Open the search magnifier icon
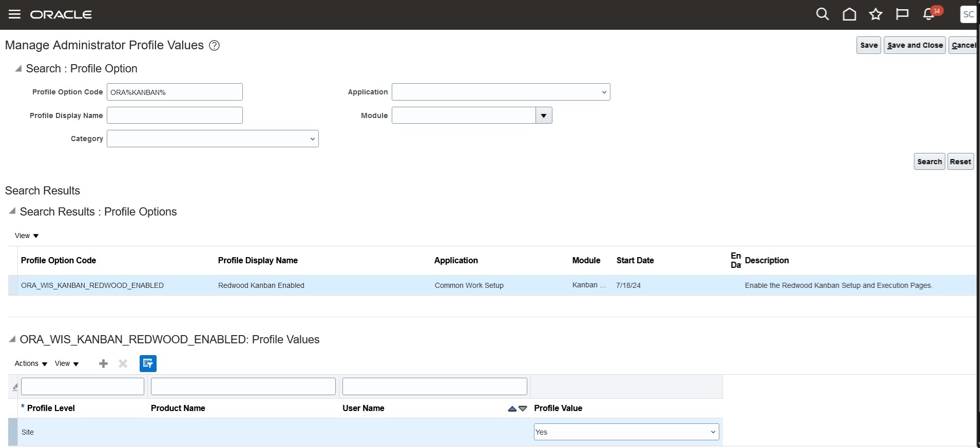 pos(822,14)
